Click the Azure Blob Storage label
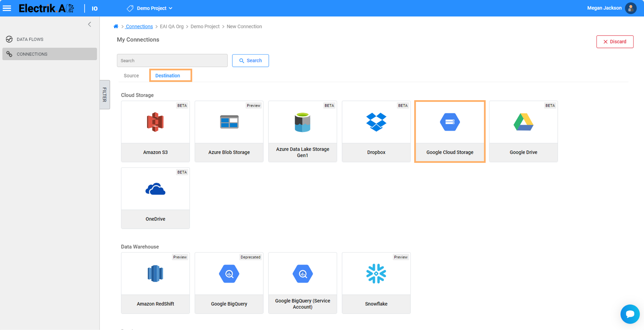 coord(229,152)
